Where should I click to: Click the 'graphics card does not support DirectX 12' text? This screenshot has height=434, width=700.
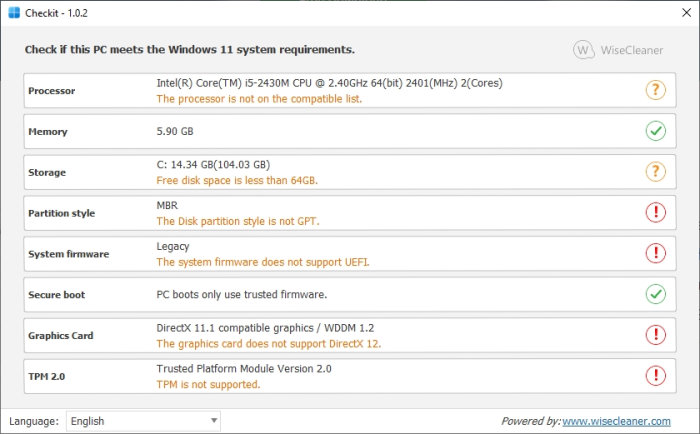pyautogui.click(x=269, y=344)
